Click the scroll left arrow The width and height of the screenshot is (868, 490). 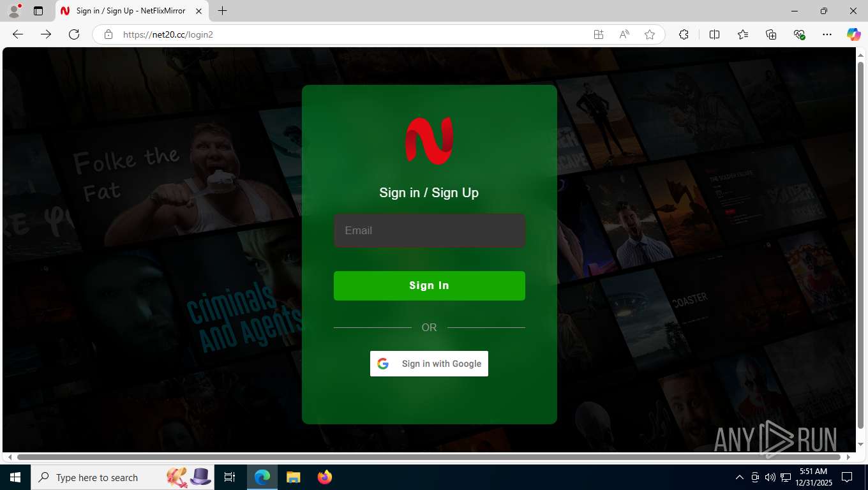tap(9, 457)
